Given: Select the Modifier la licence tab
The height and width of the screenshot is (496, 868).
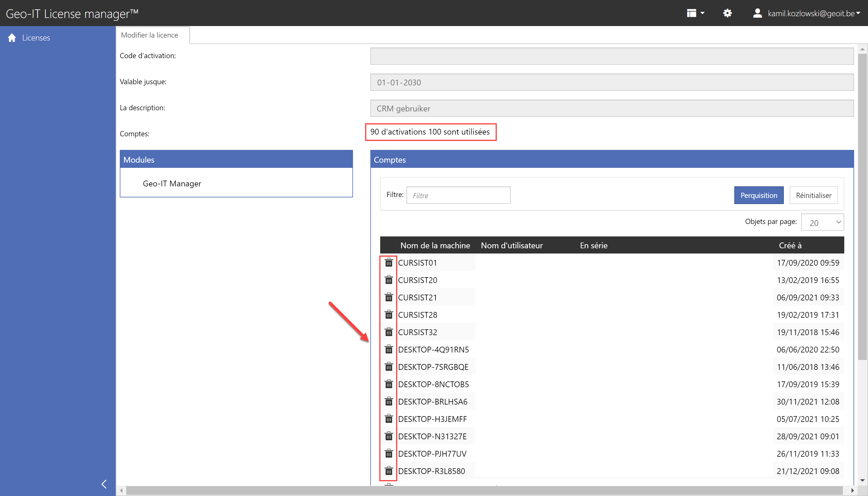Looking at the screenshot, I should (x=150, y=35).
